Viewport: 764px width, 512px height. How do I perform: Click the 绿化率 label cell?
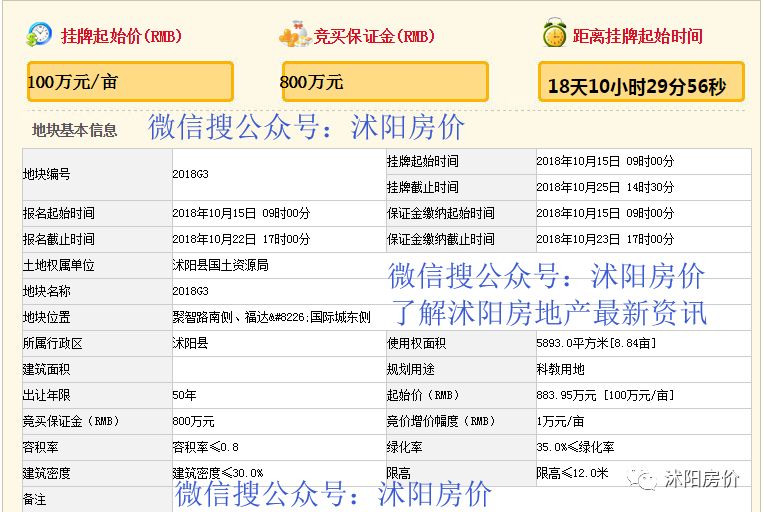[461, 447]
